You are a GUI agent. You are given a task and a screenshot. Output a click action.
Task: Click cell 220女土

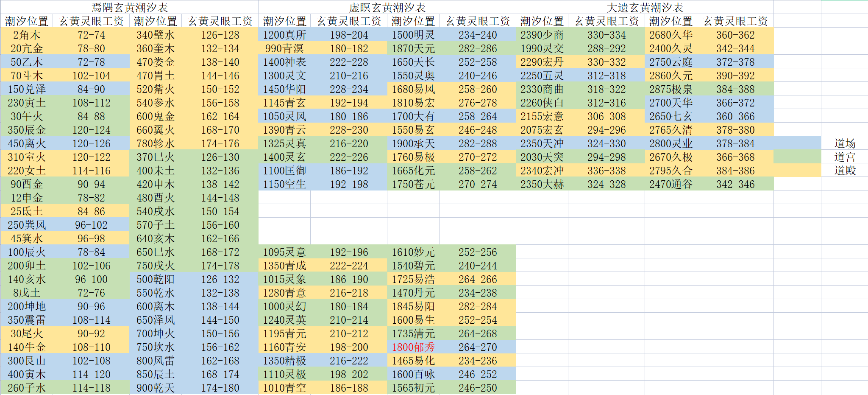[27, 170]
